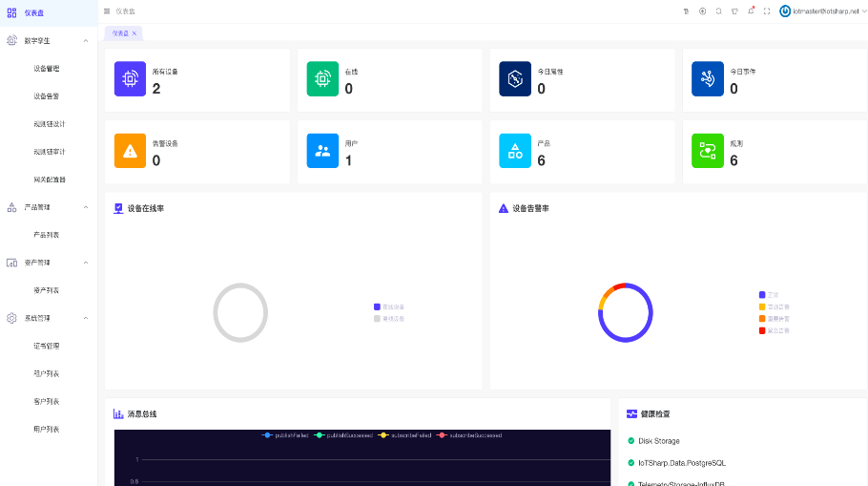Close the 仪表盘 tab

[134, 33]
